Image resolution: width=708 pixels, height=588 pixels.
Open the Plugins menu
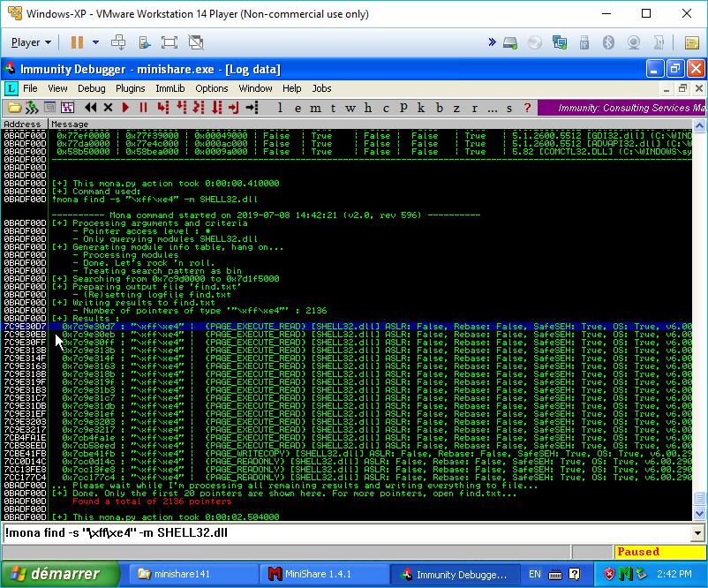click(131, 88)
